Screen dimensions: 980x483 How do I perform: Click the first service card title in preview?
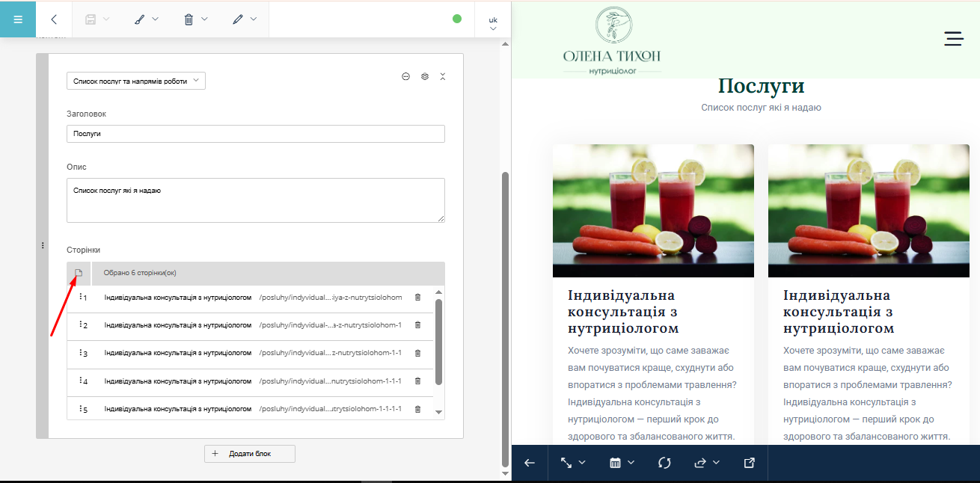[622, 312]
